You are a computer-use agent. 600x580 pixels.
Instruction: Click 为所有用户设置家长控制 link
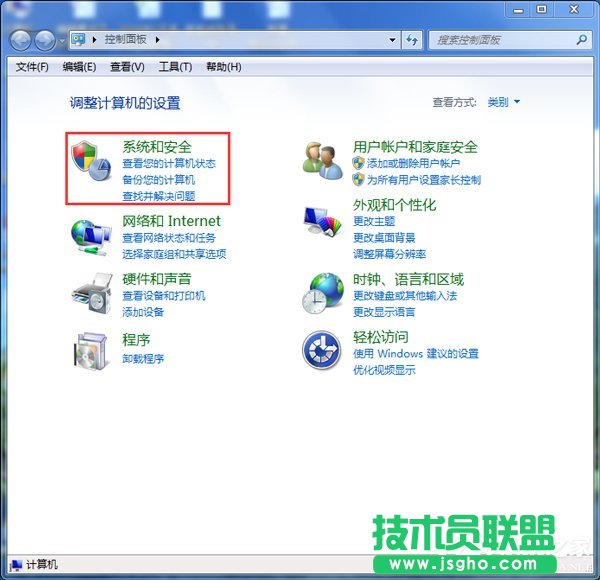point(424,179)
